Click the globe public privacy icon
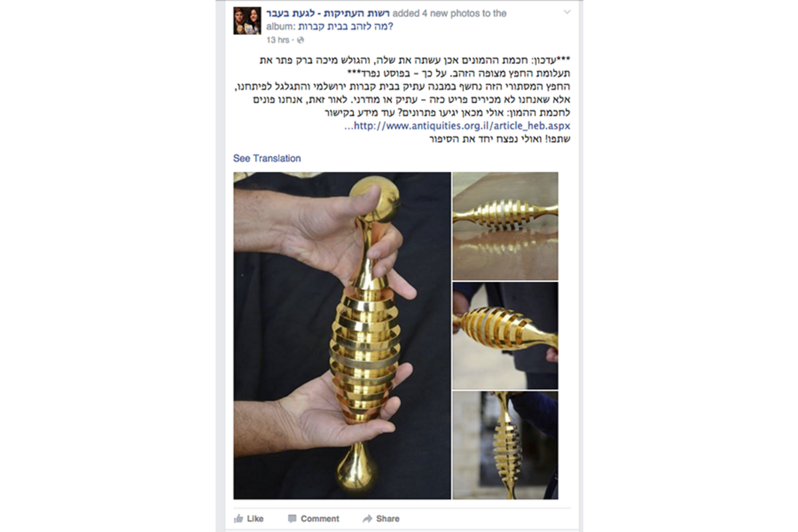 (301, 41)
